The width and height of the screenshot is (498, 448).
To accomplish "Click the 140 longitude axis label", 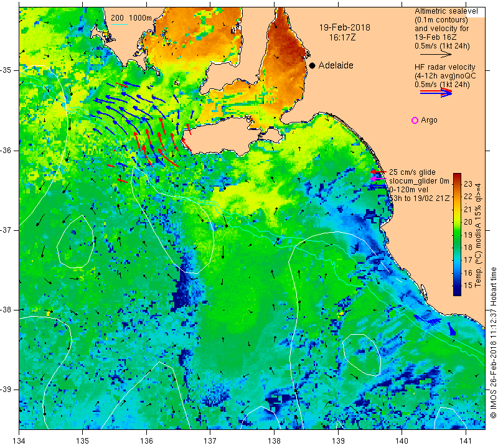I will [402, 441].
